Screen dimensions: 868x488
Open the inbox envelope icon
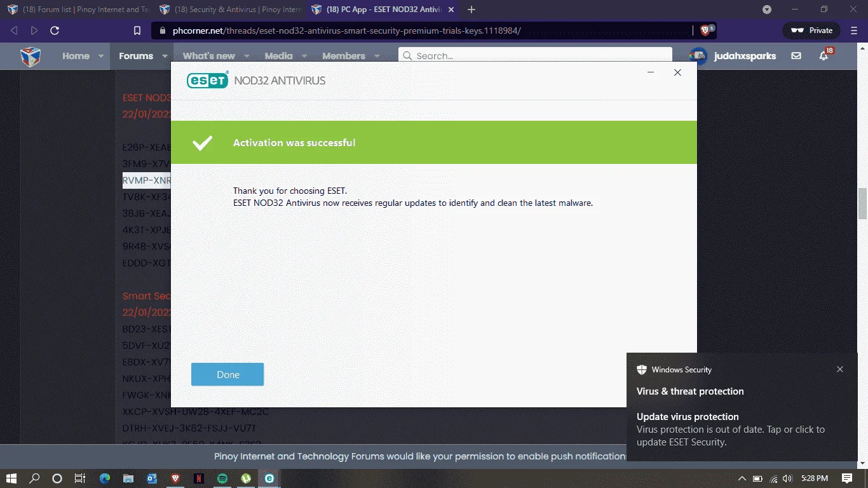[x=796, y=56]
